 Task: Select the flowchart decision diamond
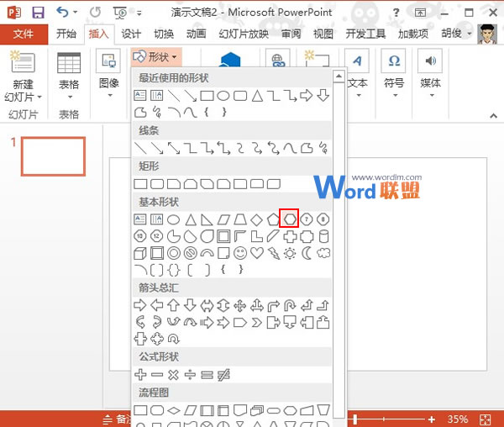[x=174, y=410]
